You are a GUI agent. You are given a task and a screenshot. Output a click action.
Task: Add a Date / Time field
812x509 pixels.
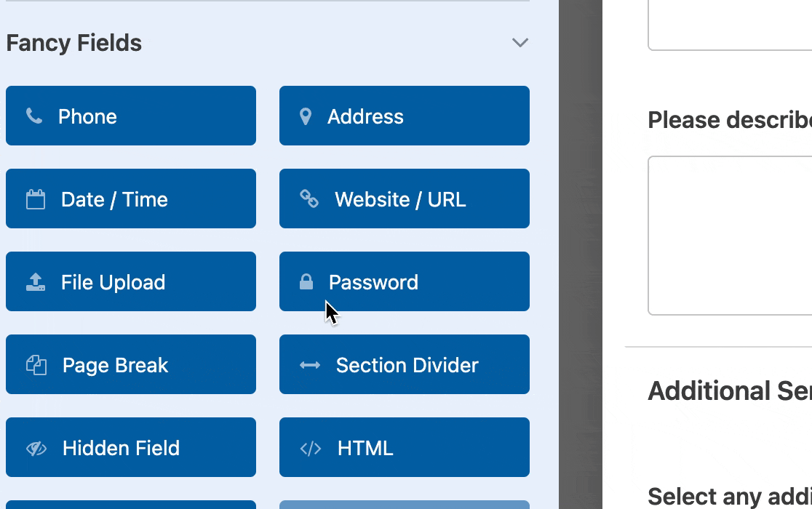tap(131, 199)
